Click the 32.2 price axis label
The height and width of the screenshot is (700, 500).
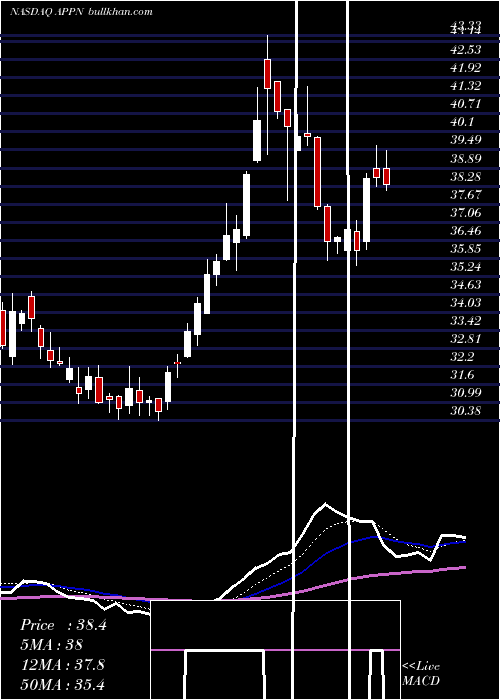(x=462, y=357)
